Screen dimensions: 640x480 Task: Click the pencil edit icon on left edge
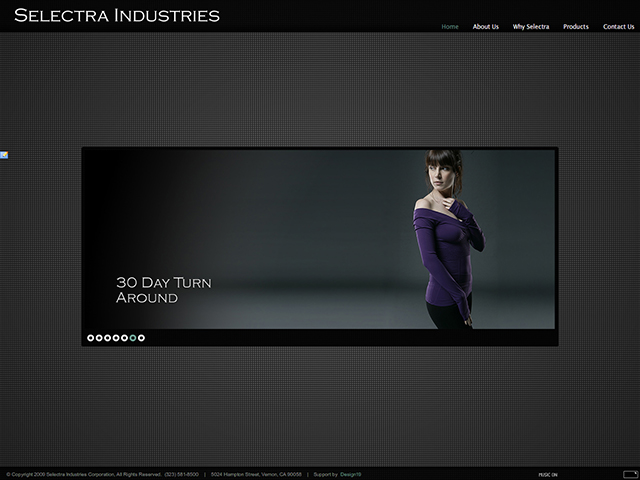tap(4, 155)
